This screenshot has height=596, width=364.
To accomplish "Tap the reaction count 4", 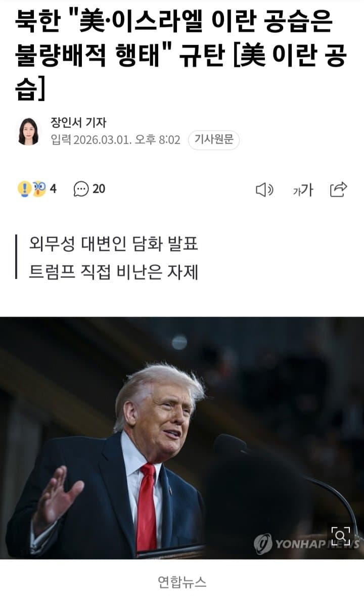I will 53,189.
